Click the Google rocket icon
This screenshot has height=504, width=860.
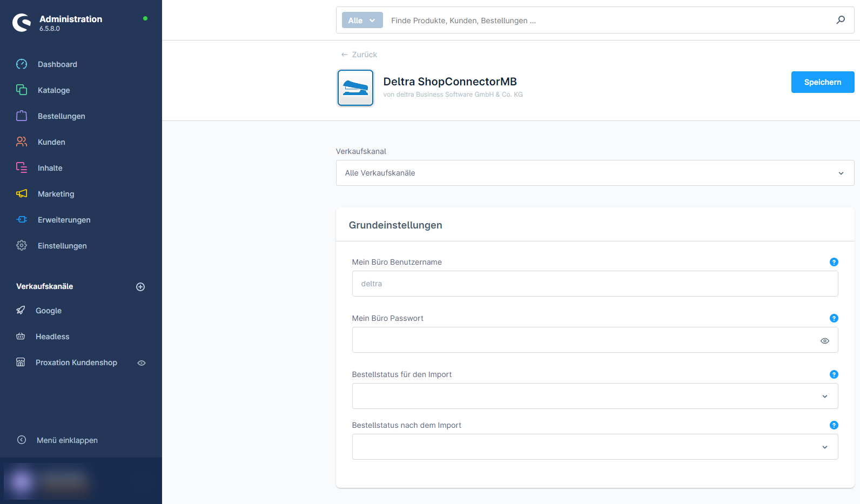click(x=21, y=310)
